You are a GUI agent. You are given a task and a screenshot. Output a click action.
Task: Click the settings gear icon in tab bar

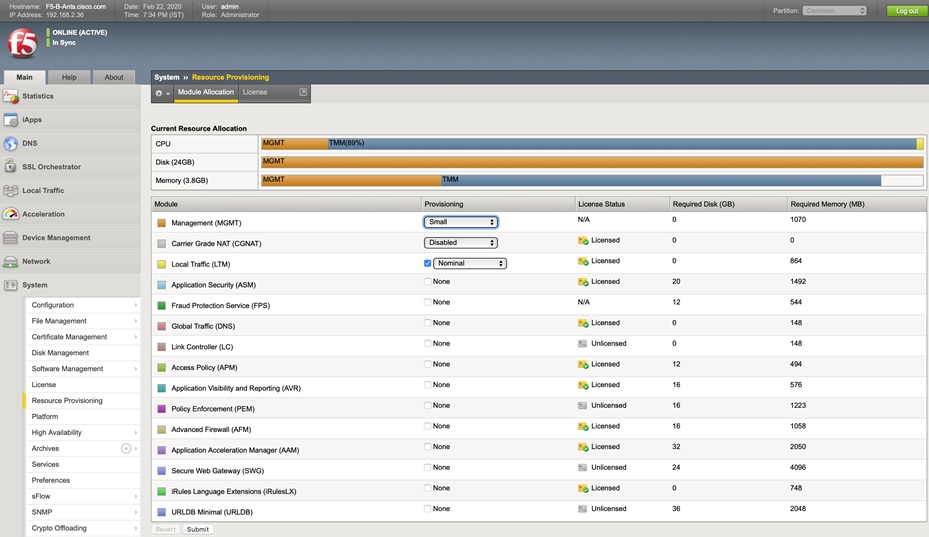(159, 93)
